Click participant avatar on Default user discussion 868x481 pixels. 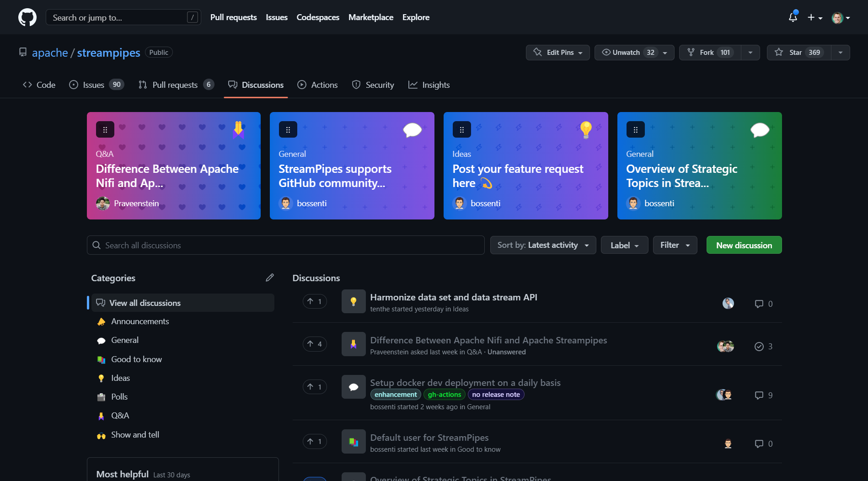point(728,444)
